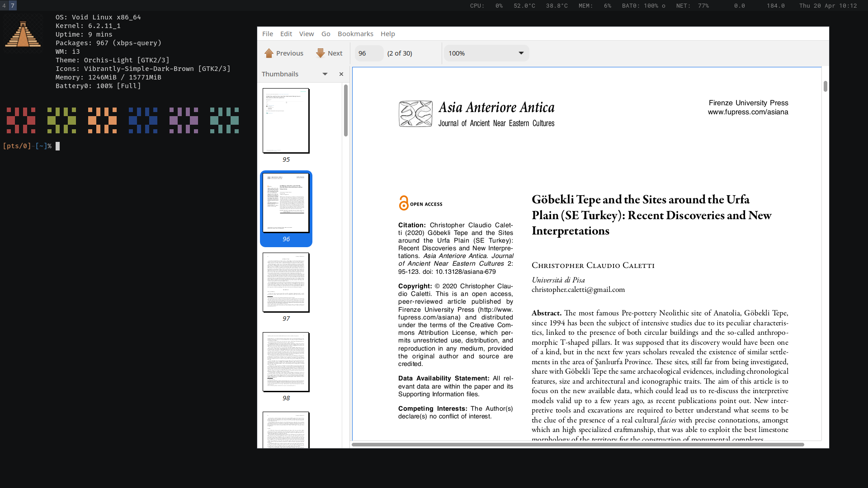Click the 'Firenze University Press' text

748,103
